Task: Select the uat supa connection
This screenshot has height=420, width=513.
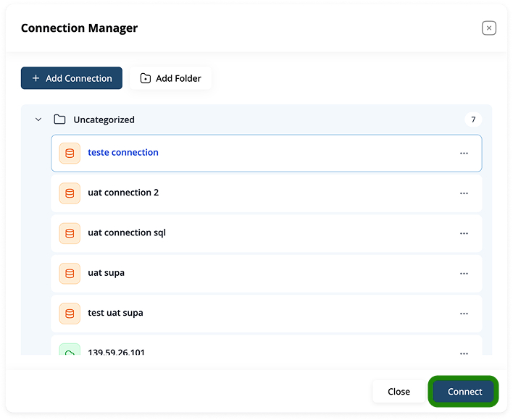Action: tap(267, 273)
